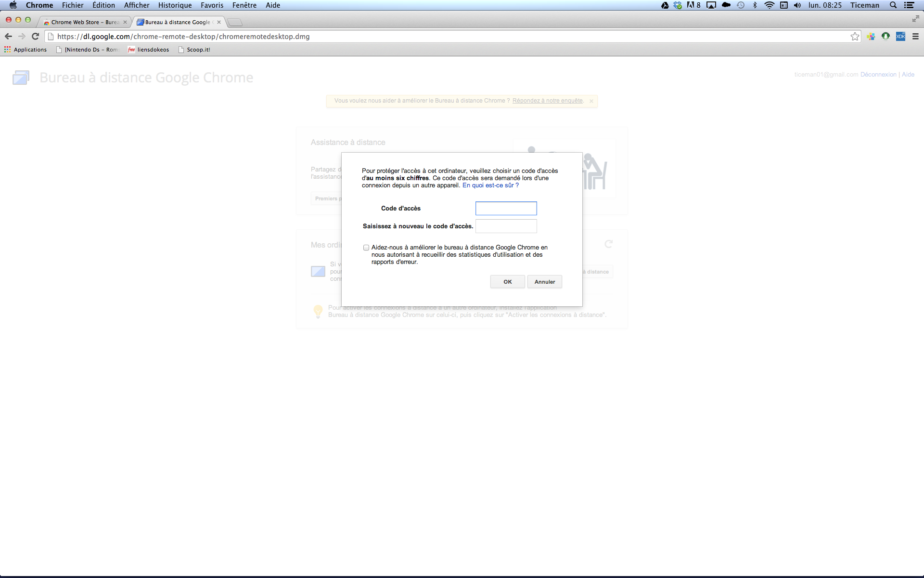Viewport: 924px width, 578px height.
Task: Open the Fenêtre menu
Action: (x=244, y=5)
